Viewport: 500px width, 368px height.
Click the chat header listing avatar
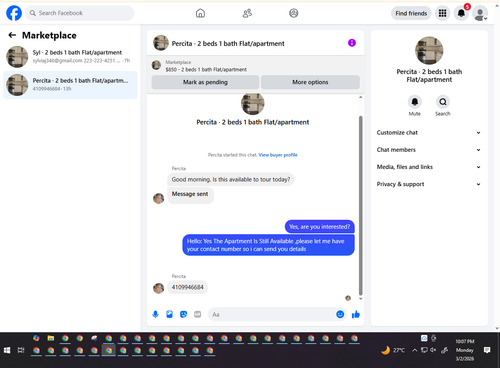tap(161, 43)
